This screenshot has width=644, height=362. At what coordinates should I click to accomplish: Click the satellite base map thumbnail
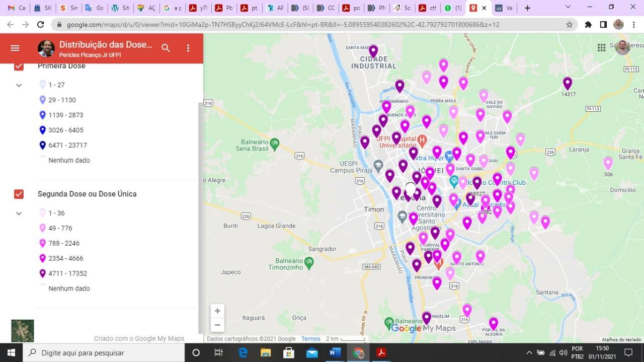(x=23, y=331)
